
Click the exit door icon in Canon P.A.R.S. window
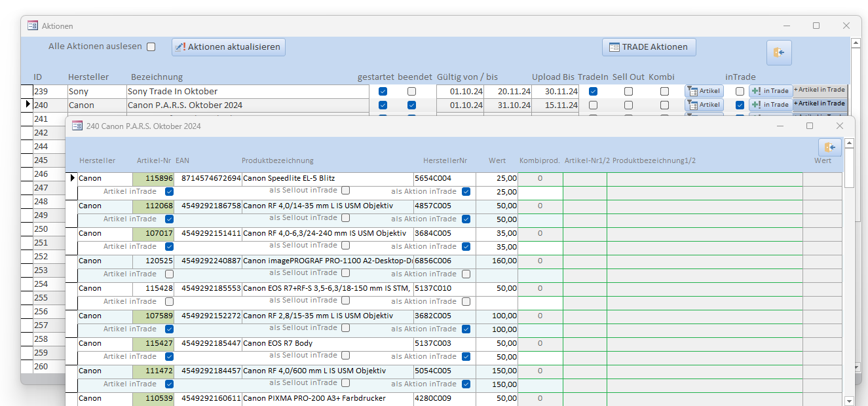[x=830, y=147]
